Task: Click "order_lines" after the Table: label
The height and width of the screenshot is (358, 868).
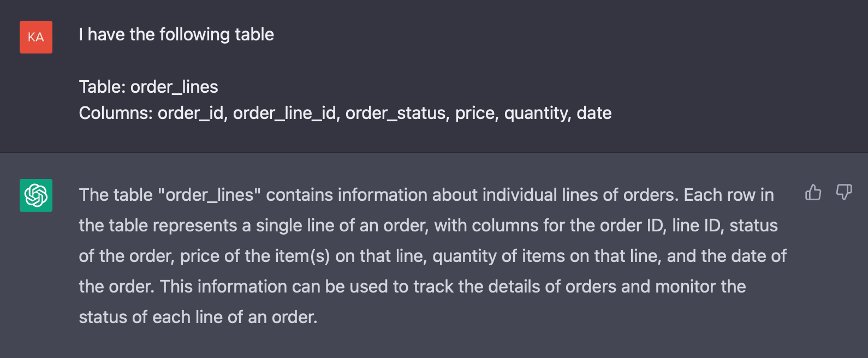Action: click(x=174, y=87)
